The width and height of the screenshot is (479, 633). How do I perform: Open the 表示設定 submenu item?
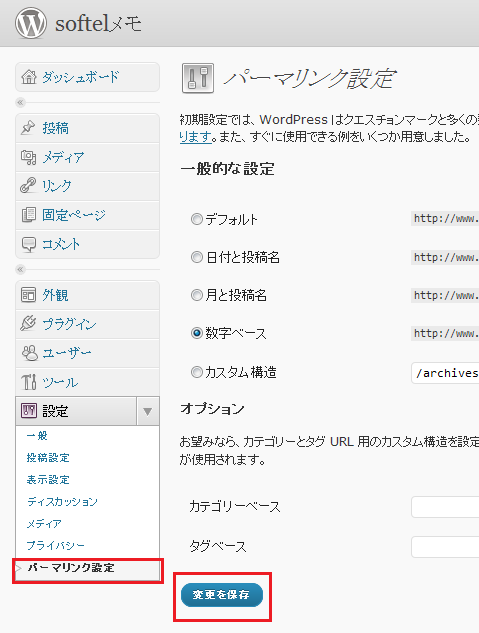(x=48, y=480)
